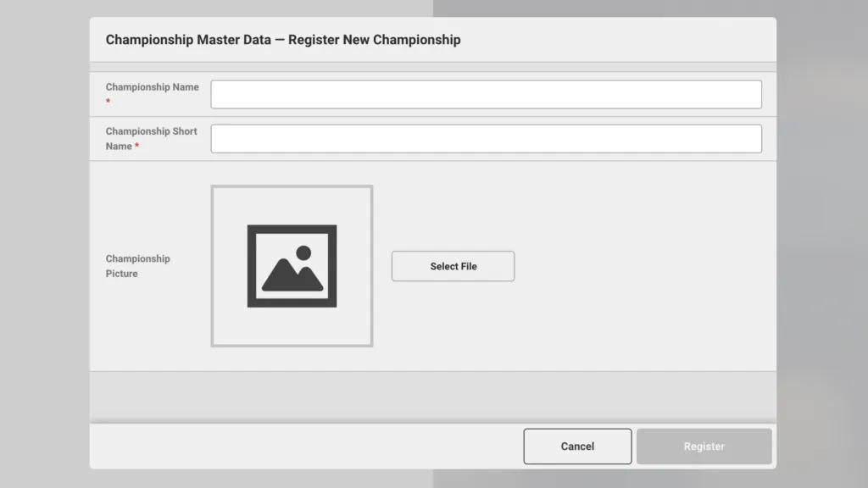
Task: Open the Select File picker
Action: pos(453,266)
